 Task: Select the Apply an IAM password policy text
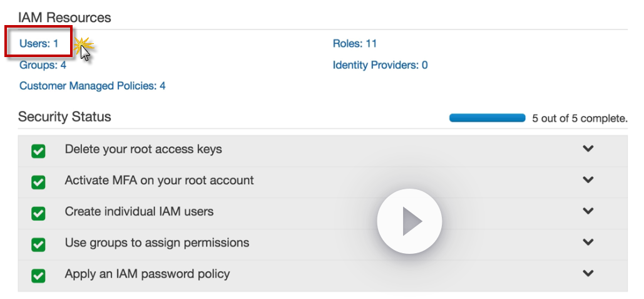(147, 274)
